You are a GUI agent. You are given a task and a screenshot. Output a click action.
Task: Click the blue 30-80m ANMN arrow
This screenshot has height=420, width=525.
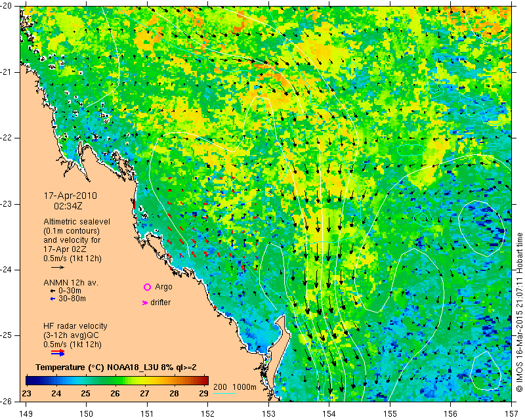click(x=52, y=299)
